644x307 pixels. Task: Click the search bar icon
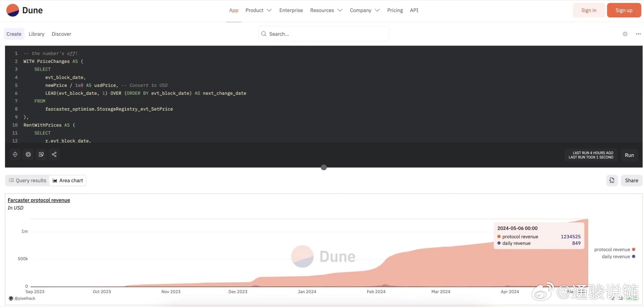click(x=263, y=34)
